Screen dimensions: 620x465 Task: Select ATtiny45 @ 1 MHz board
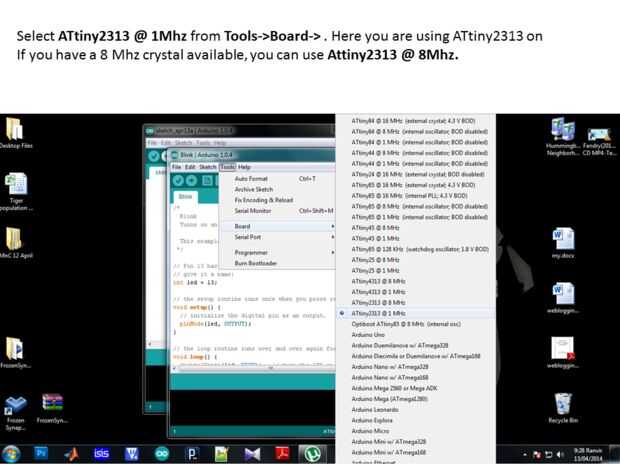pyautogui.click(x=415, y=238)
